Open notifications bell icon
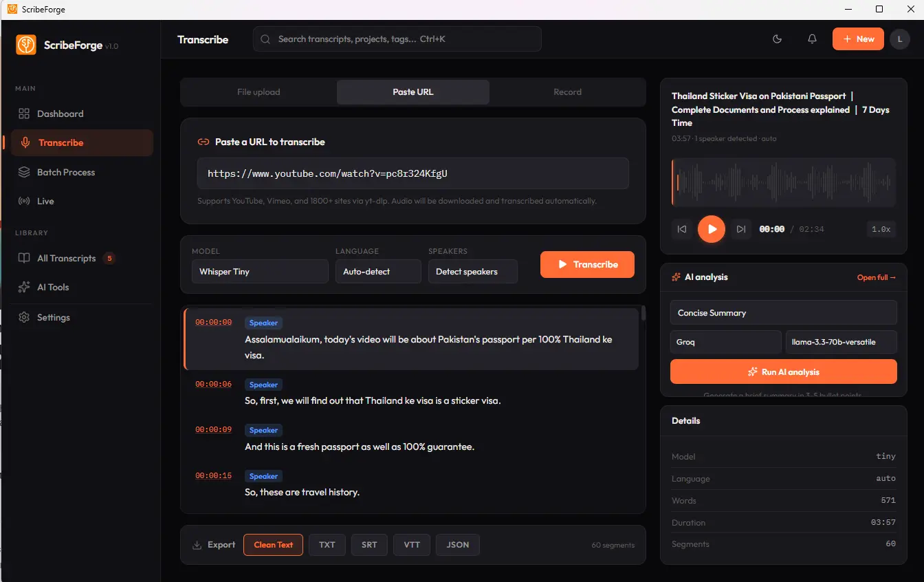The height and width of the screenshot is (582, 924). (x=812, y=39)
